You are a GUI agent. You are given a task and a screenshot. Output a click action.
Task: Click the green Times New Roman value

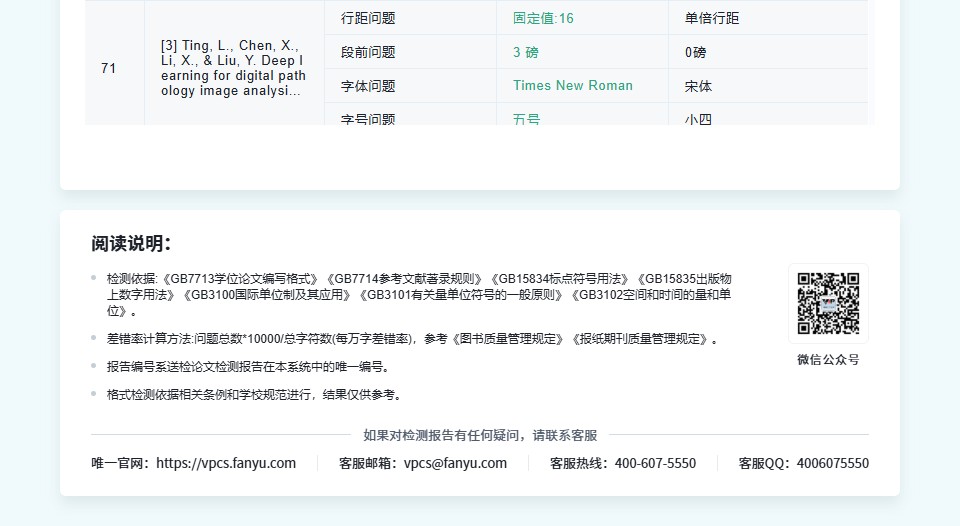click(572, 86)
